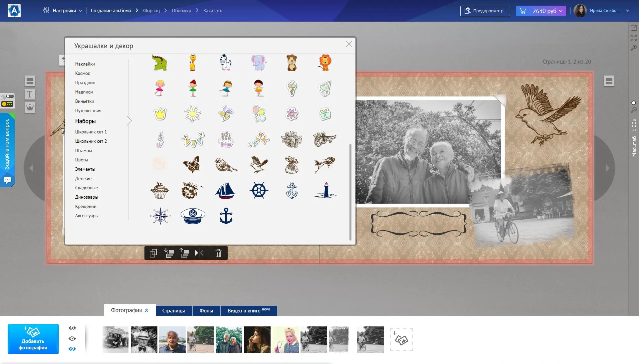Delete the selected object with trash icon

[x=218, y=253]
